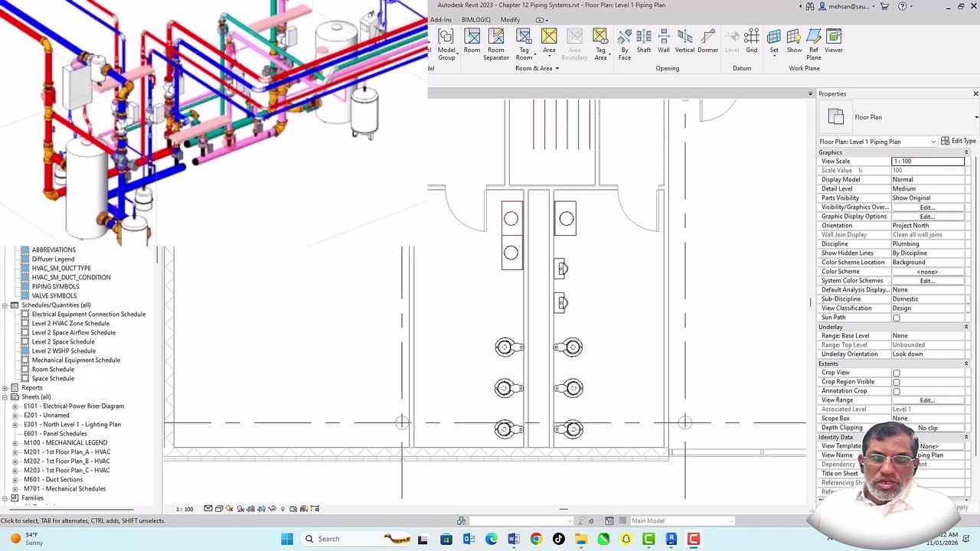Switch to the Modify ribbon tab
The width and height of the screenshot is (980, 551).
[x=510, y=20]
